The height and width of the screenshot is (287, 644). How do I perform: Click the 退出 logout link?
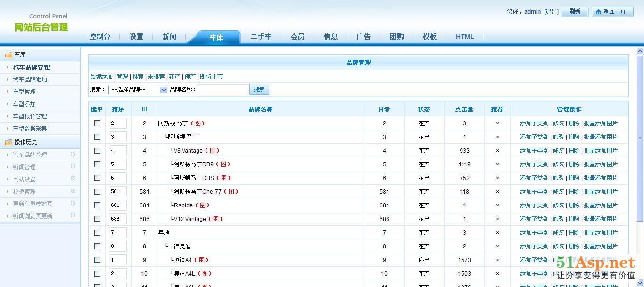tap(552, 12)
